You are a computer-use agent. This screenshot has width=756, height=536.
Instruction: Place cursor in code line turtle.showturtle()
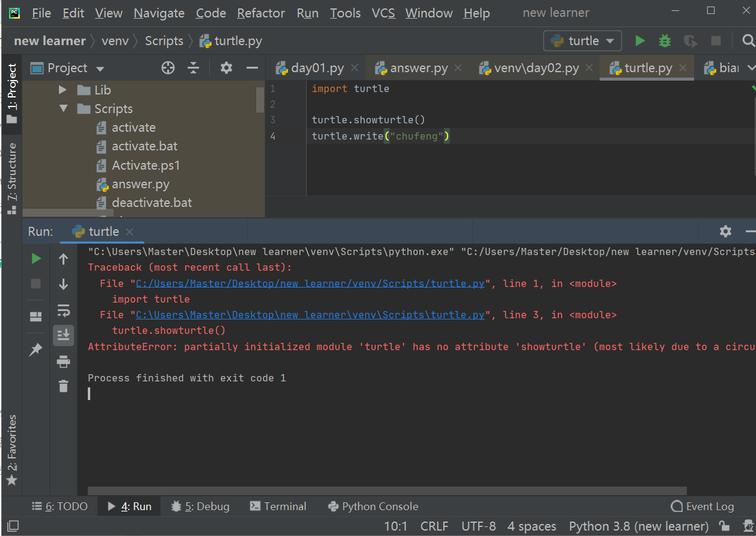tap(368, 120)
